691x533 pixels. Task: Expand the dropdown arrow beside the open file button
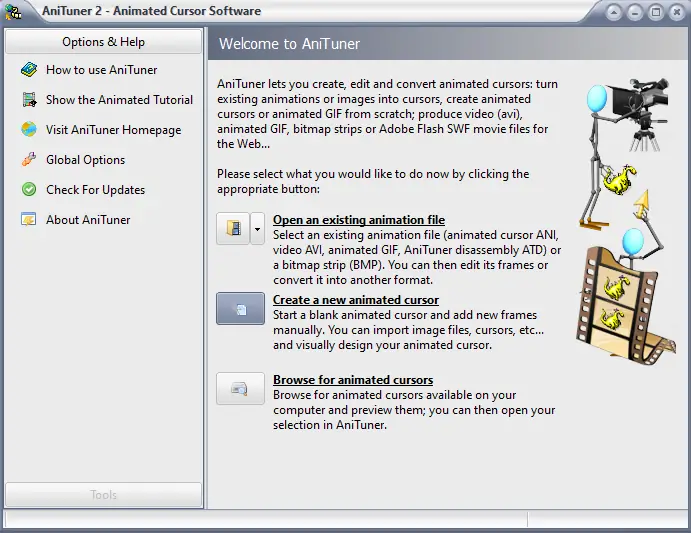pyautogui.click(x=257, y=228)
